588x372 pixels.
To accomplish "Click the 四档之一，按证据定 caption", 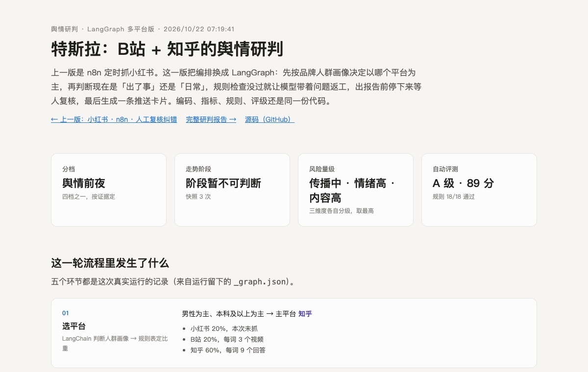I will [89, 197].
